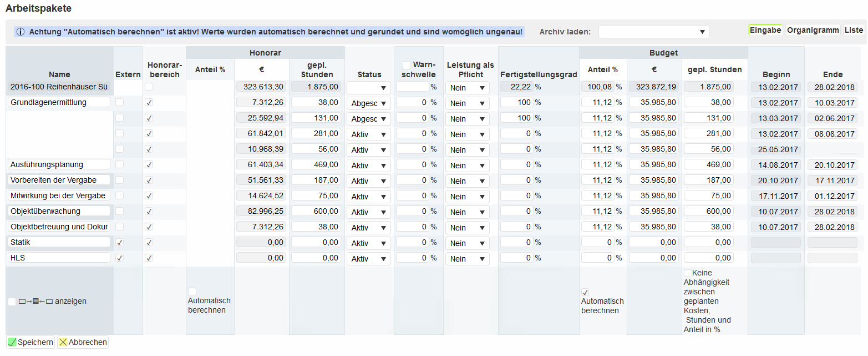Click the Speichern button
This screenshot has height=356, width=868.
point(31,342)
